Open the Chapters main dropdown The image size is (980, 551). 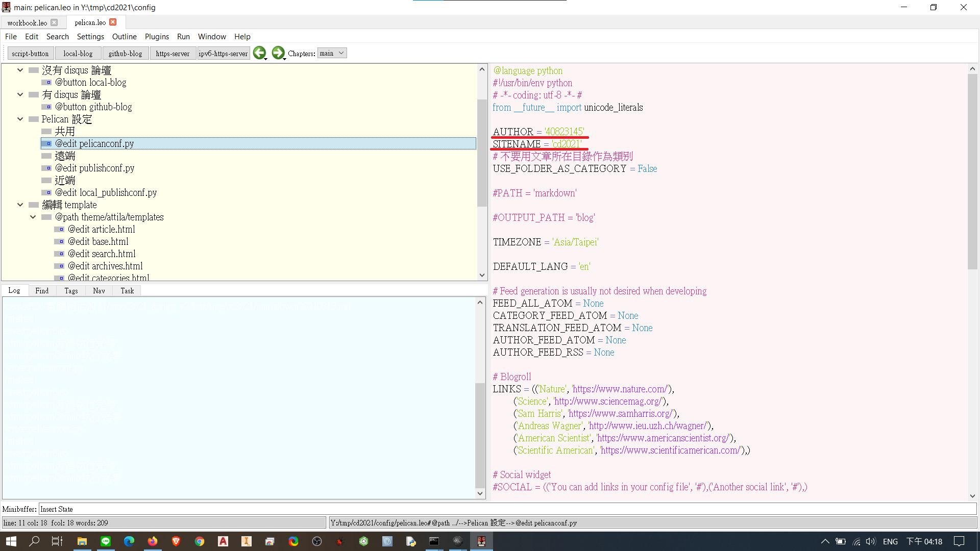[x=332, y=53]
